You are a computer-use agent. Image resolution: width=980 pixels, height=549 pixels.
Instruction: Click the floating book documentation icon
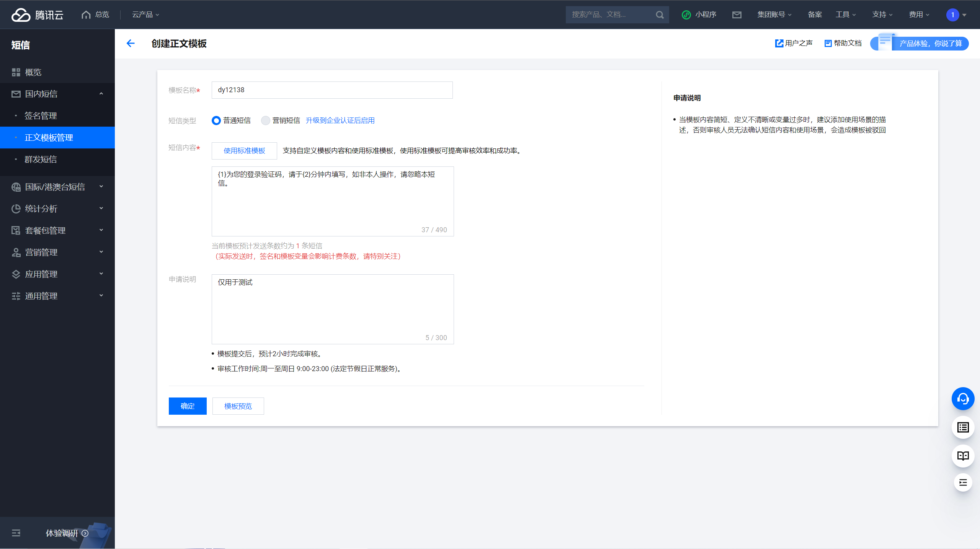pos(963,456)
